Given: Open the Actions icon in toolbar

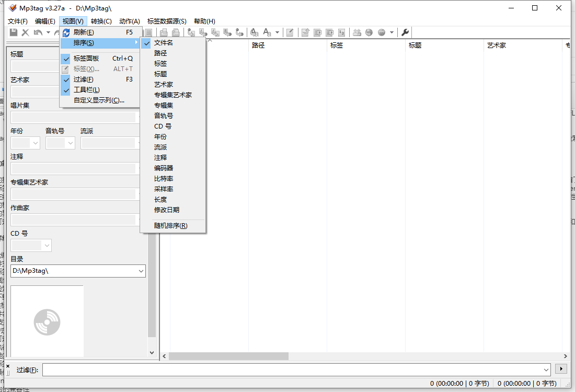Looking at the screenshot, I should point(255,32).
